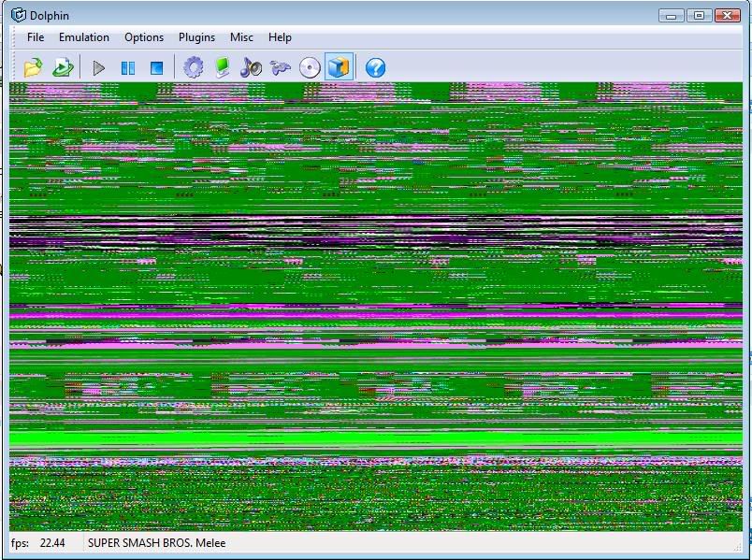This screenshot has width=752, height=560.
Task: Open the Emulation menu
Action: pos(84,37)
